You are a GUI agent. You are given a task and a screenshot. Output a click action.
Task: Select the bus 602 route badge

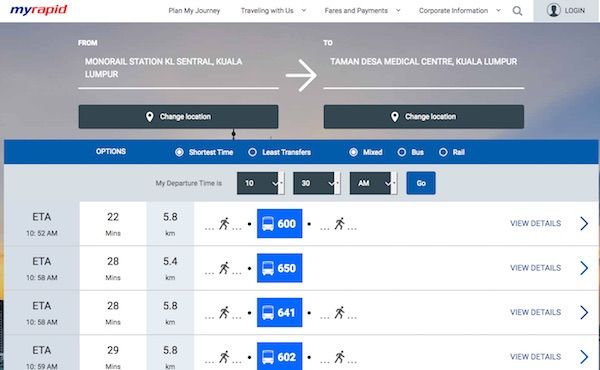coord(279,356)
